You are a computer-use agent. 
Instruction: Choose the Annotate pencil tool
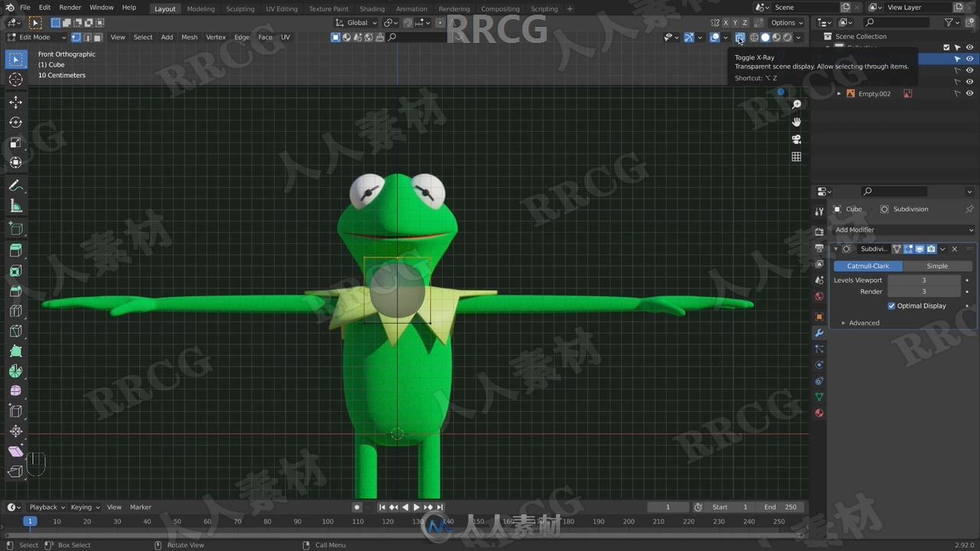coord(15,186)
